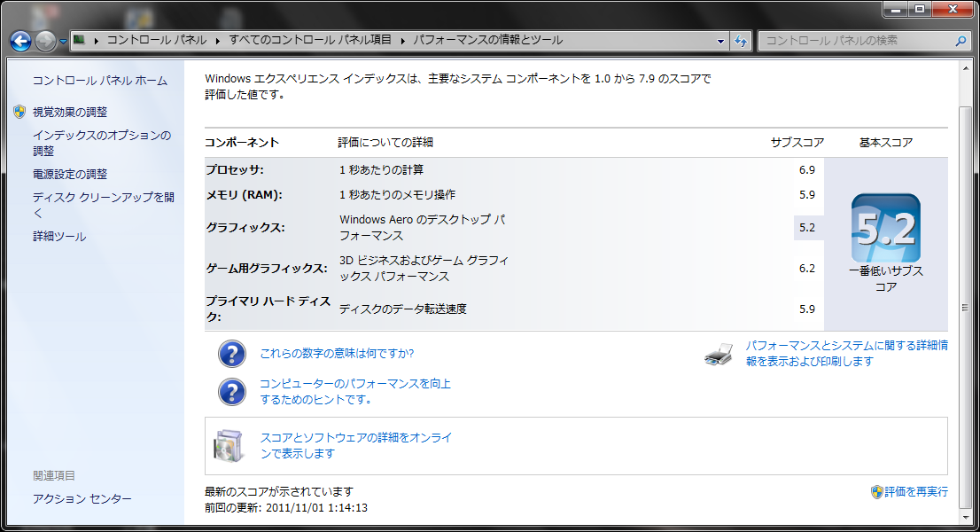Viewport: 980px width, 532px height.
Task: Open the recent pages dropdown arrow
Action: [x=63, y=42]
